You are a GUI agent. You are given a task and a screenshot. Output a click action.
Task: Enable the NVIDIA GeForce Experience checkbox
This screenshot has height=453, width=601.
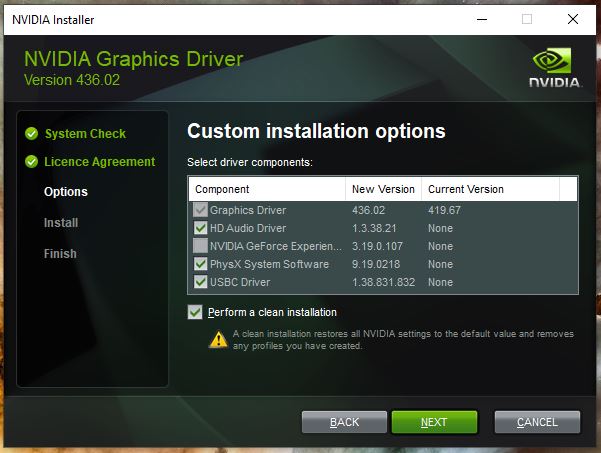200,246
